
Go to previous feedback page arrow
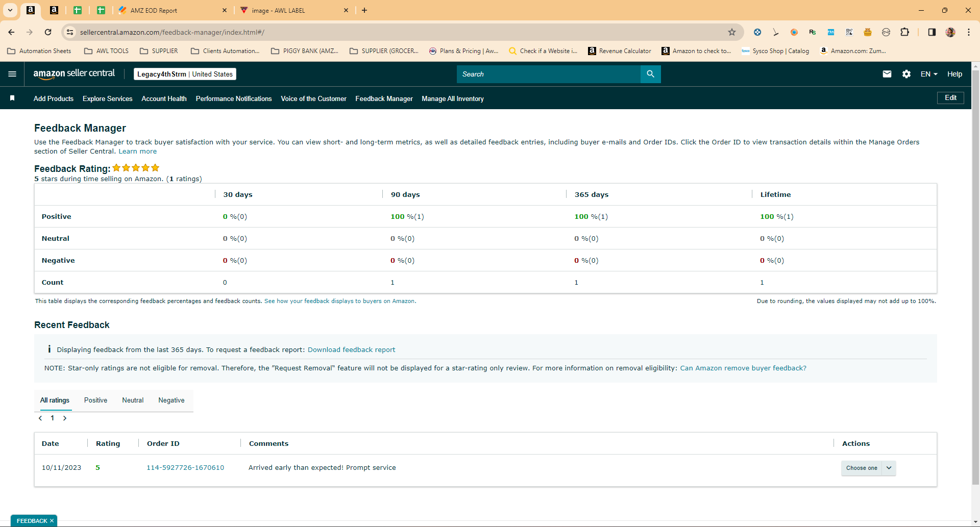pos(40,418)
